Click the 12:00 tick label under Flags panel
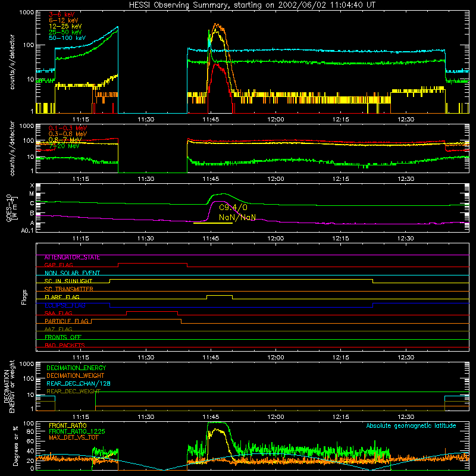 click(275, 358)
